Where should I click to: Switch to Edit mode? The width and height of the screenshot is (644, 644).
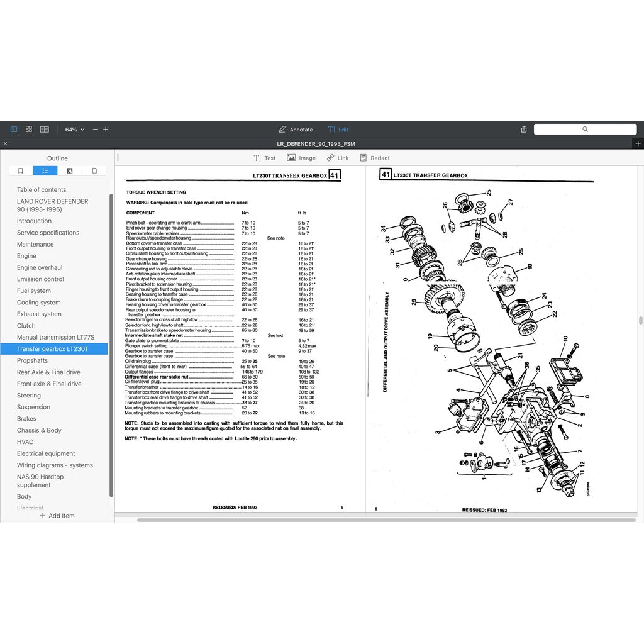tap(338, 130)
